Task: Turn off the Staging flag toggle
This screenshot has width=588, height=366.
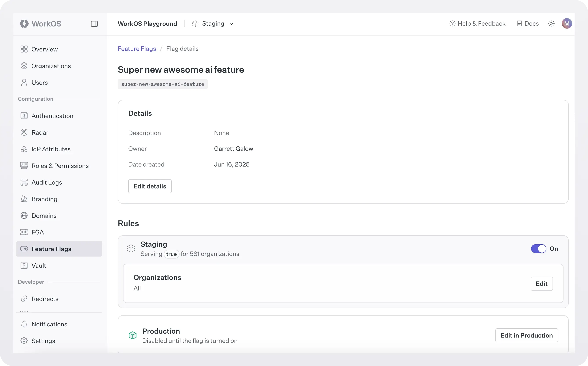Action: click(x=539, y=249)
